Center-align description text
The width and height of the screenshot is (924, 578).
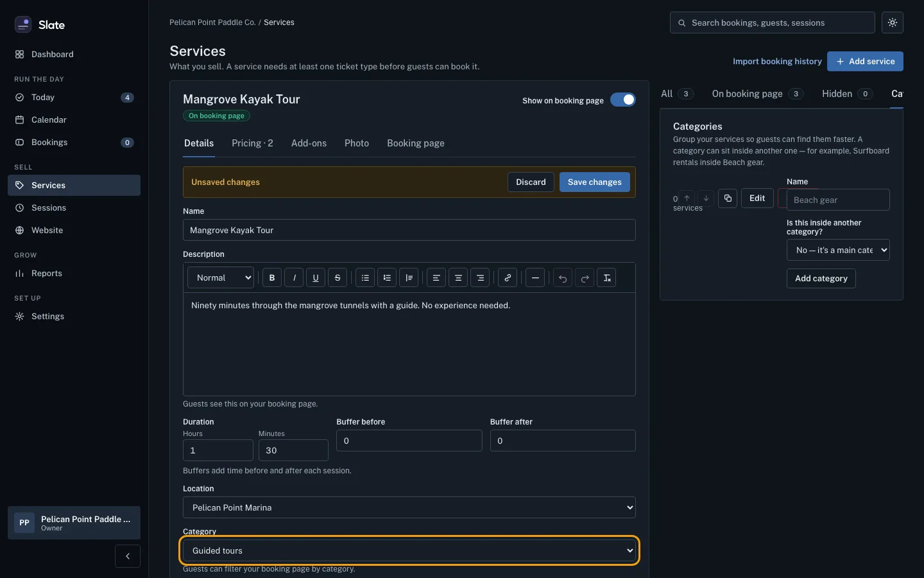pos(458,277)
